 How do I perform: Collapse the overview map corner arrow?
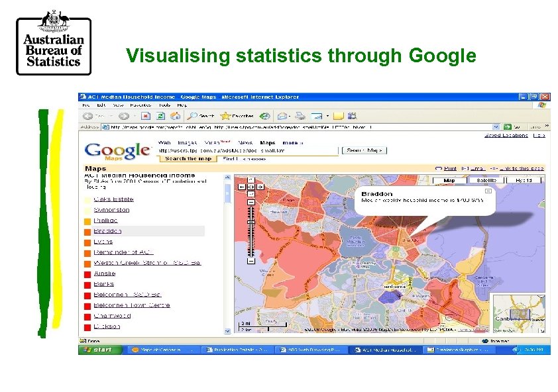(x=541, y=330)
